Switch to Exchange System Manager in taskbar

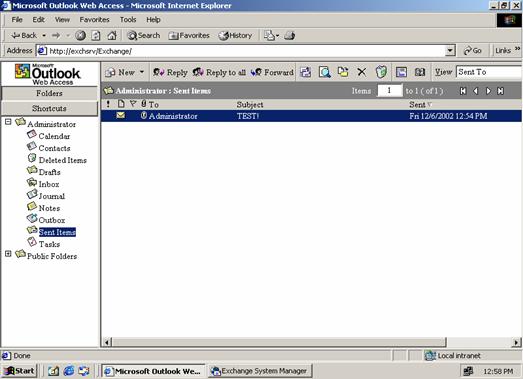point(259,371)
